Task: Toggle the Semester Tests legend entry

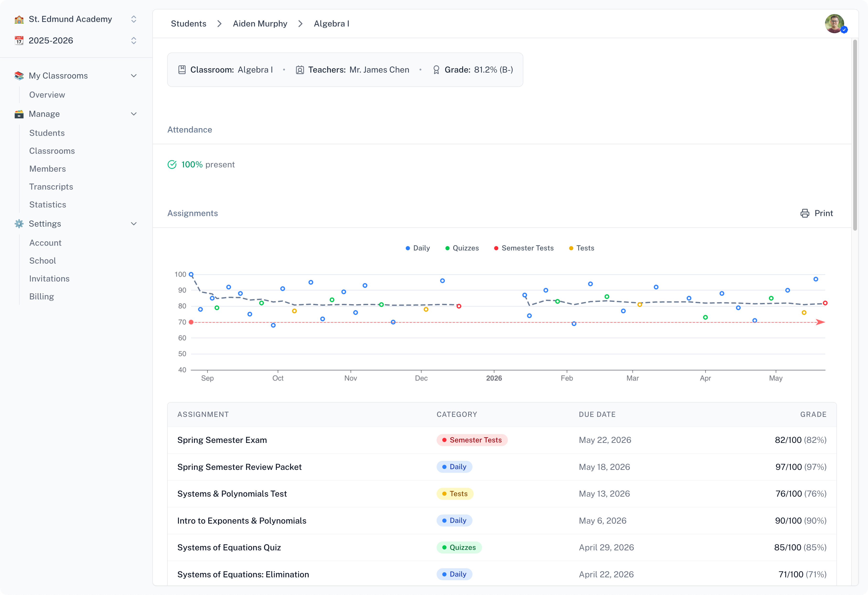Action: [x=524, y=248]
